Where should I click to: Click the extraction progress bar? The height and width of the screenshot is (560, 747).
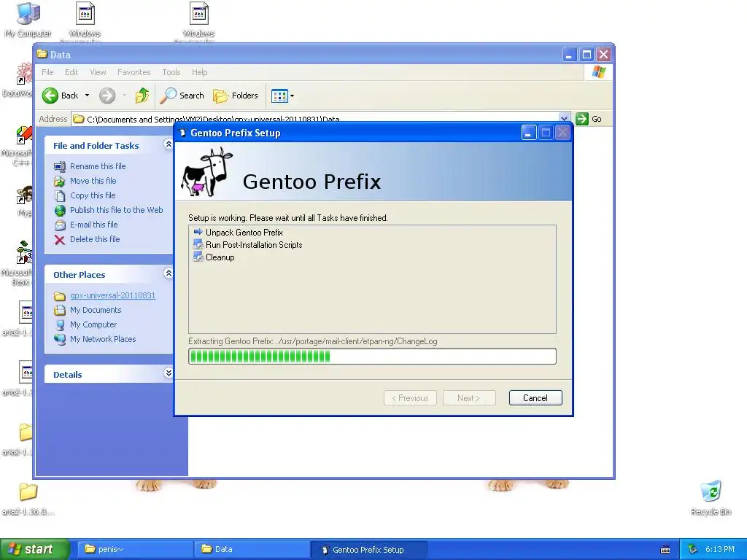[372, 356]
